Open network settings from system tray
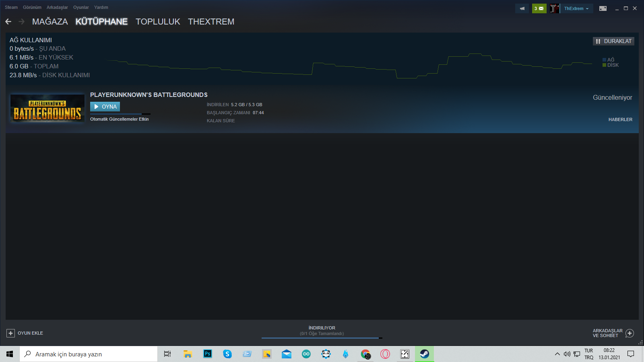The width and height of the screenshot is (644, 362). click(x=577, y=354)
